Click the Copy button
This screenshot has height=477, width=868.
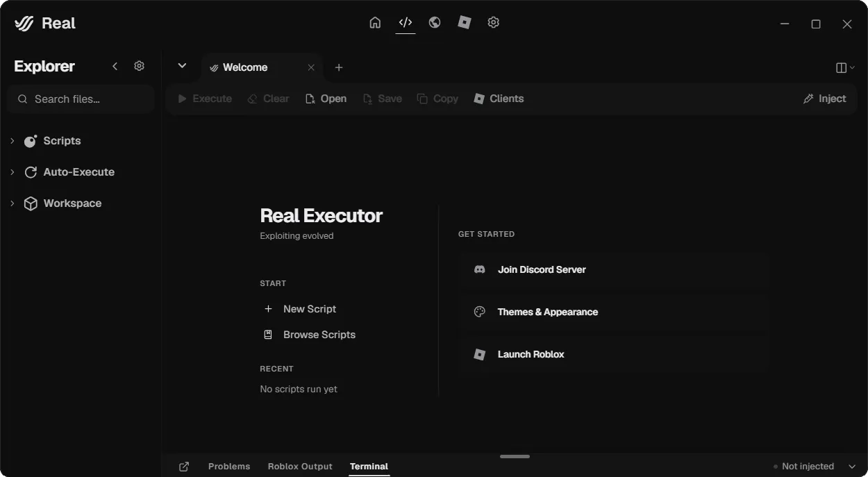[437, 99]
